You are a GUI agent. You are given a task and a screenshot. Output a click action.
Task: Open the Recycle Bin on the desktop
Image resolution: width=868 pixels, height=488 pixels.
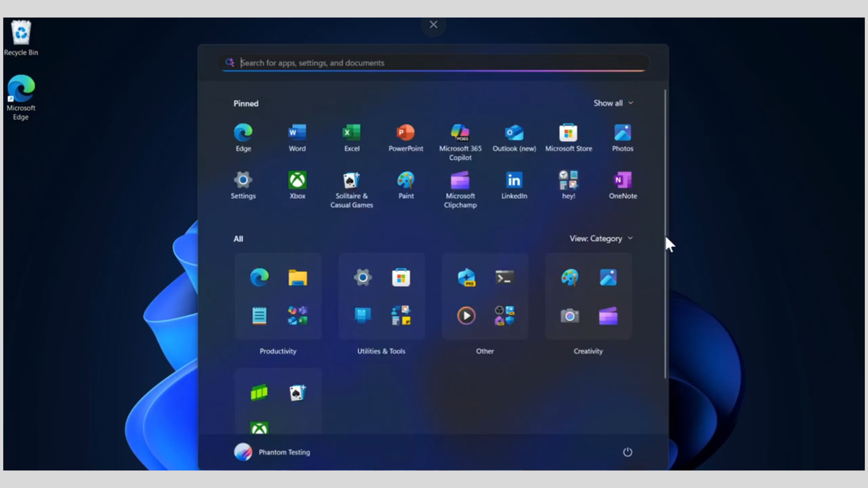[21, 33]
